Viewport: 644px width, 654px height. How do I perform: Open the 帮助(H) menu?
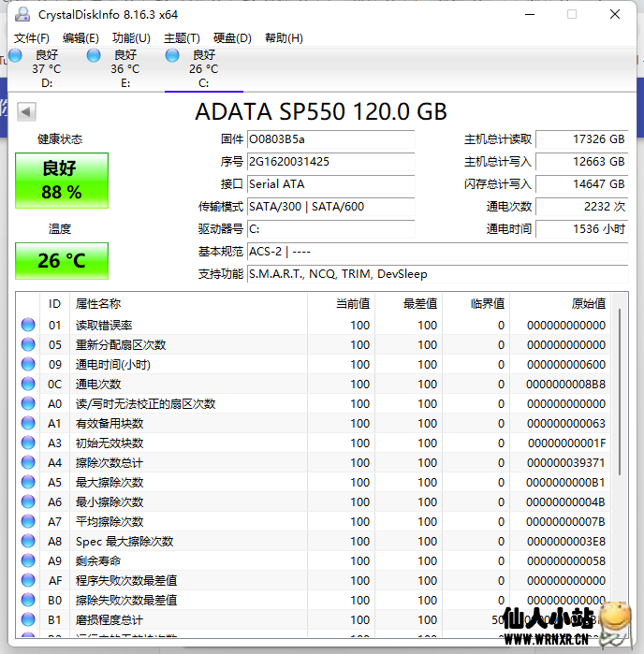(x=284, y=38)
